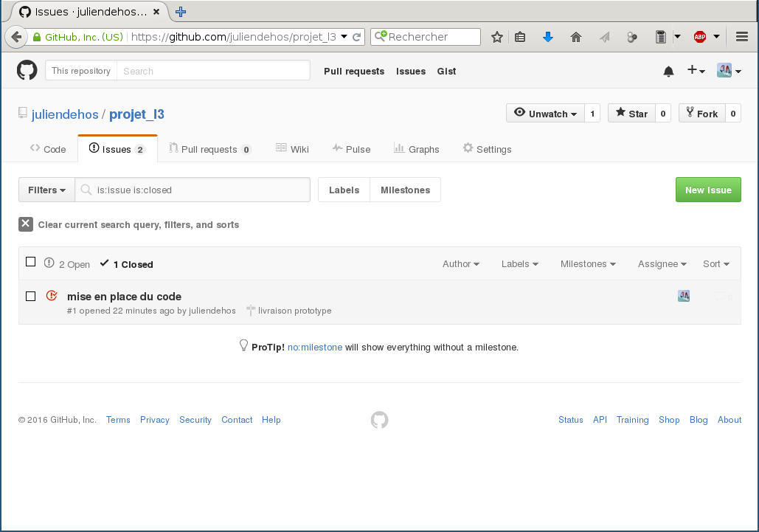Open the Milestones filter dropdown in list header
759x532 pixels.
[588, 264]
